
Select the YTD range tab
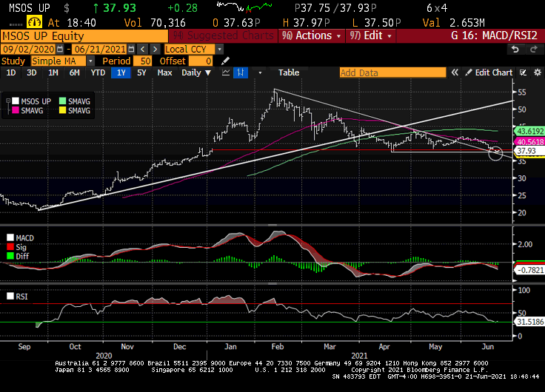click(x=98, y=72)
